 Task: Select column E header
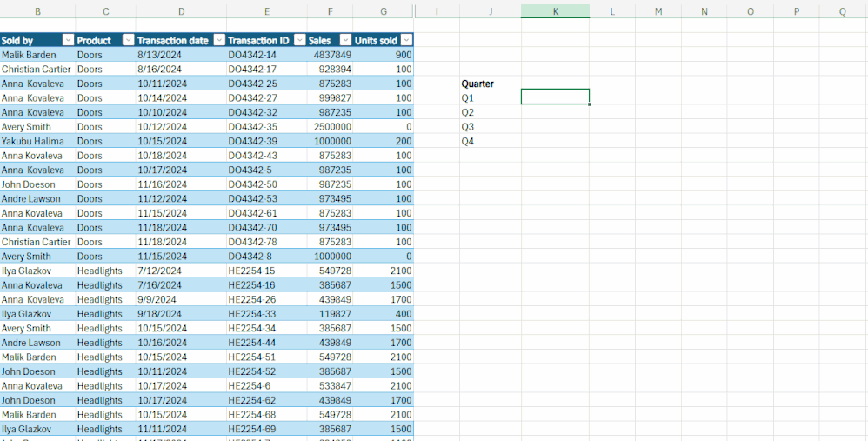[x=267, y=11]
